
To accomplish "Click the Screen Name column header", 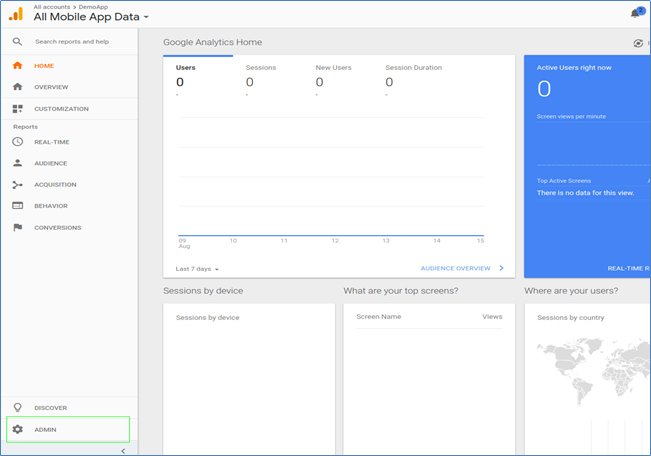I will click(x=379, y=316).
